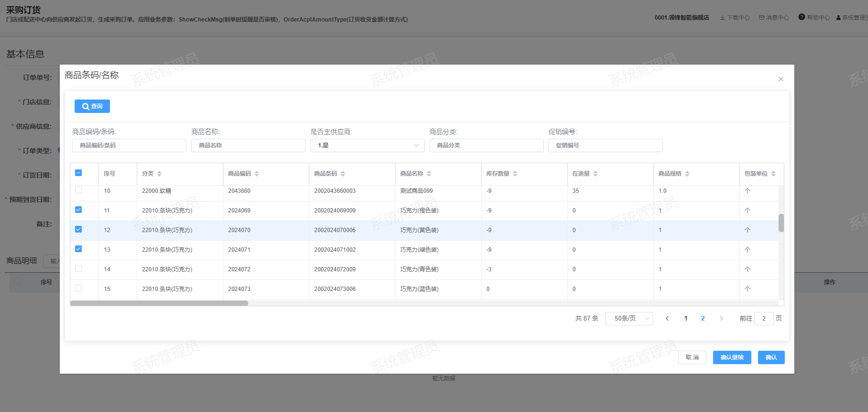
Task: Open the 50条/页 page size dropdown
Action: (629, 319)
